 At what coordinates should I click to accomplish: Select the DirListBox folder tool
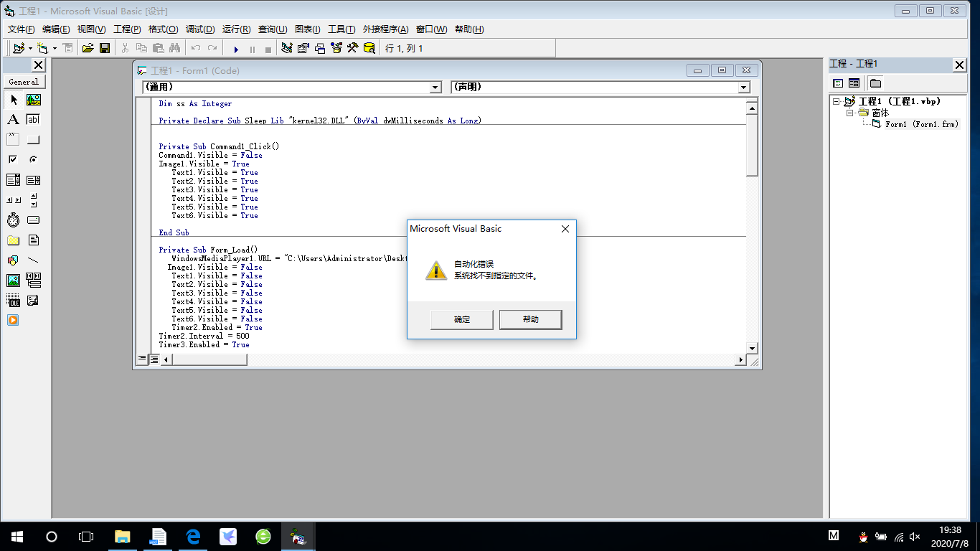[14, 240]
